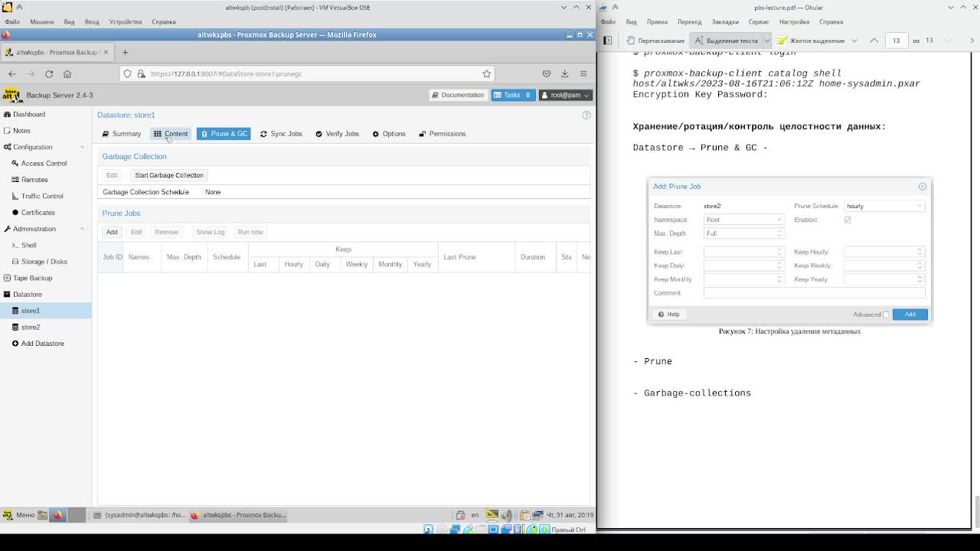Select Okular Выделение текста tool
Screen dimensions: 980x551
pyautogui.click(x=726, y=41)
